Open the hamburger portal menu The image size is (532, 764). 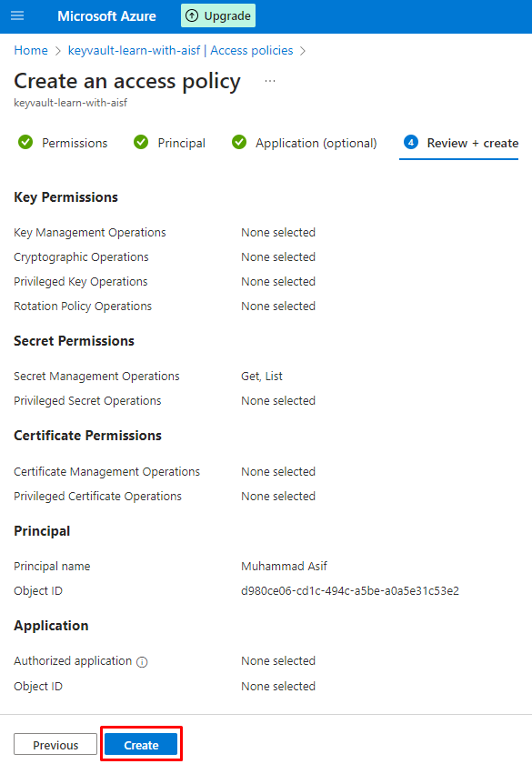17,15
